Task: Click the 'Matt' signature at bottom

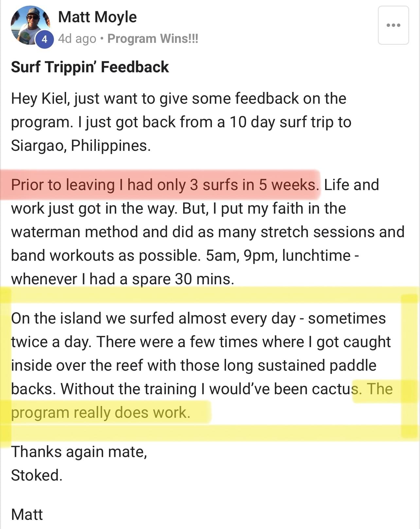Action: [27, 515]
